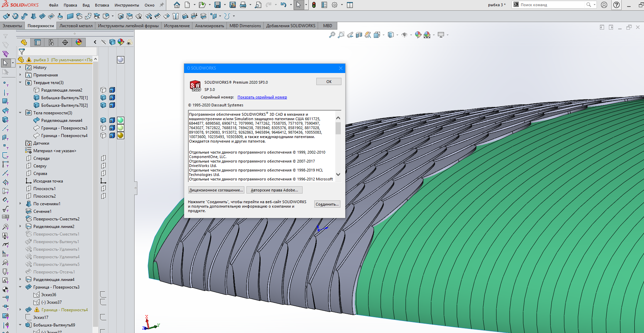
Task: Click the Edit Appearance color ball icon
Action: (418, 35)
